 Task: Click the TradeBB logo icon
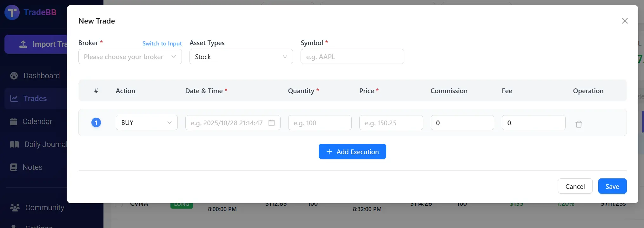click(12, 12)
